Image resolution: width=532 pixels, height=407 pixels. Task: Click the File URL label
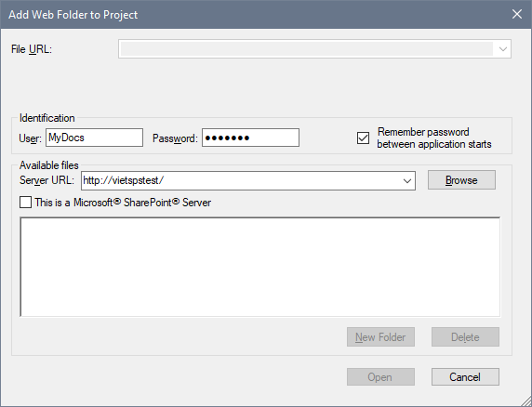[x=32, y=49]
